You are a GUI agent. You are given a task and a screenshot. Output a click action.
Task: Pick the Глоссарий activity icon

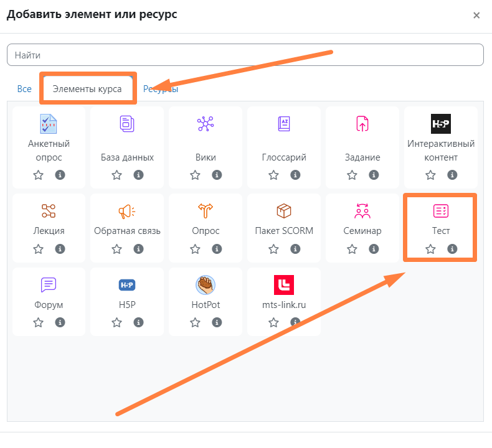tap(284, 124)
